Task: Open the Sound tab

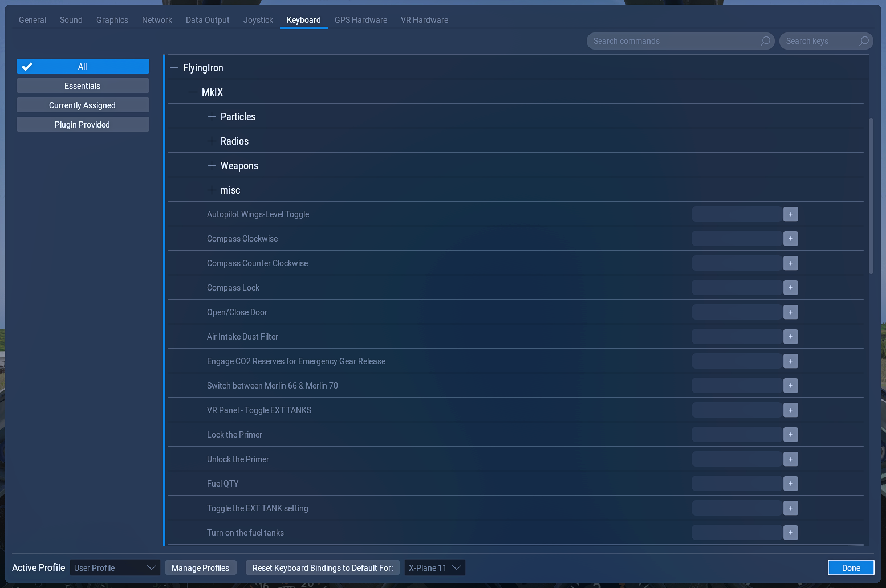Action: [71, 20]
